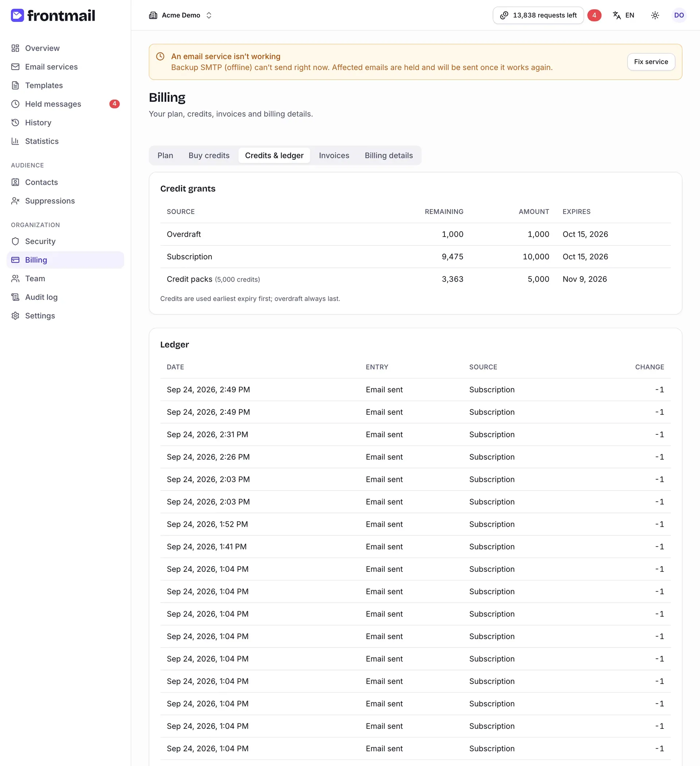Viewport: 700px width, 766px height.
Task: Open Statistics page
Action: coord(65,142)
